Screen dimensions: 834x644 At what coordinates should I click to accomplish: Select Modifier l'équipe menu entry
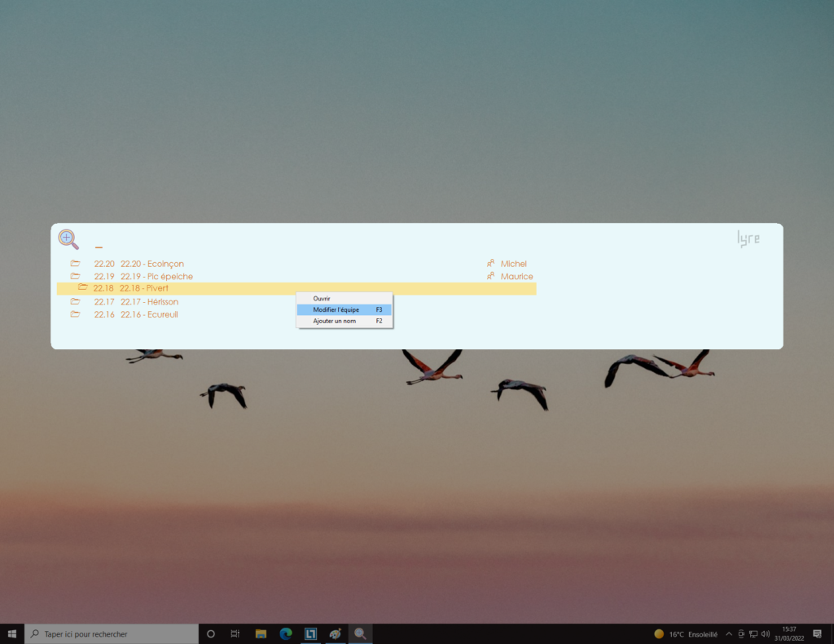click(345, 309)
